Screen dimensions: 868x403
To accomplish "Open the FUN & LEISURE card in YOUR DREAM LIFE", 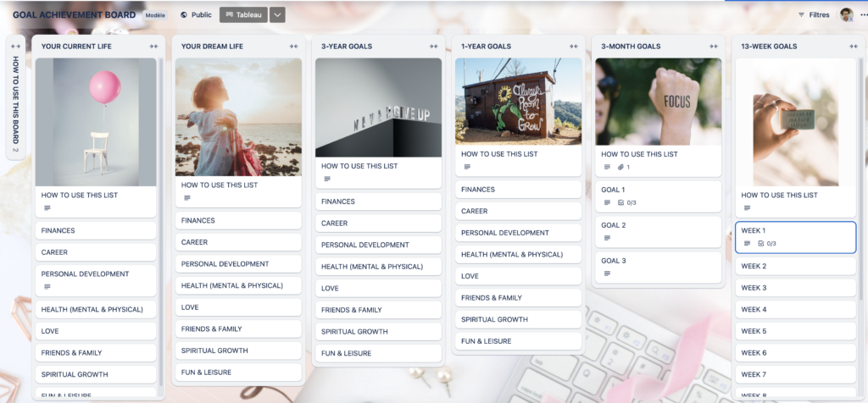I will (238, 372).
